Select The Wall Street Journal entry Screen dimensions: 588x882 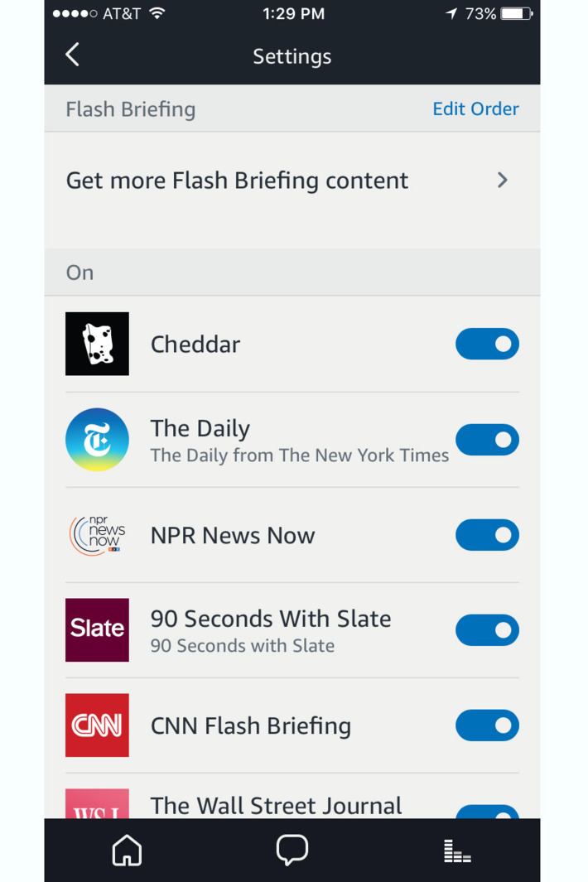pyautogui.click(x=276, y=806)
